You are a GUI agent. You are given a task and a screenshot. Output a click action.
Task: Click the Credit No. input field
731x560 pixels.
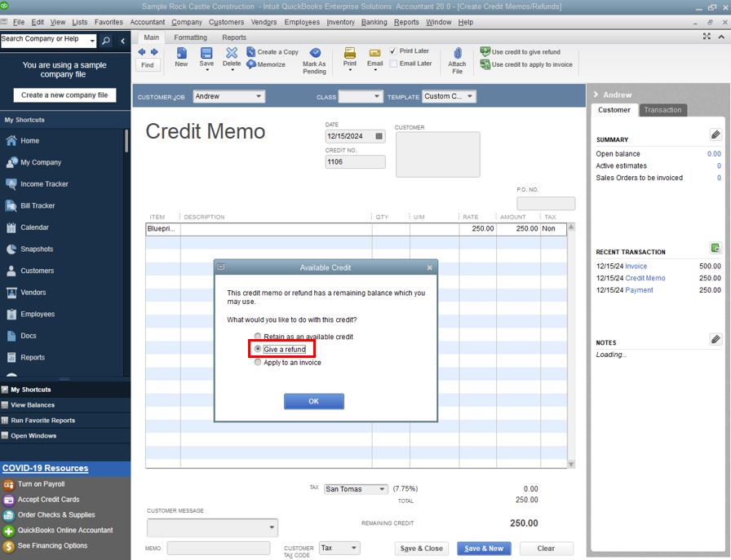355,162
